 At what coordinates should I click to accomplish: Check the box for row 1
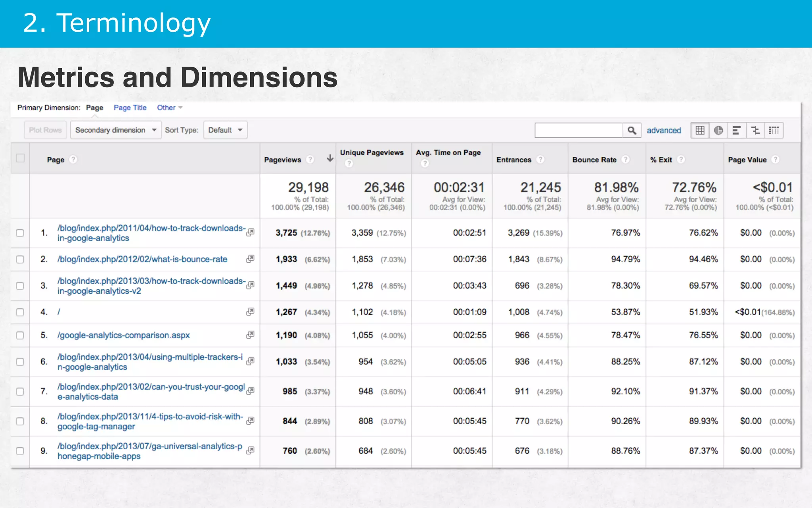[20, 233]
